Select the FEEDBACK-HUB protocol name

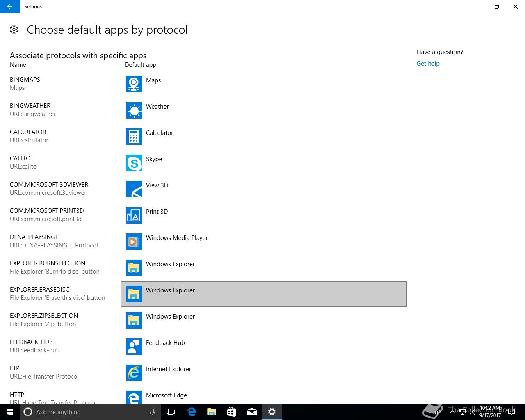tap(31, 342)
